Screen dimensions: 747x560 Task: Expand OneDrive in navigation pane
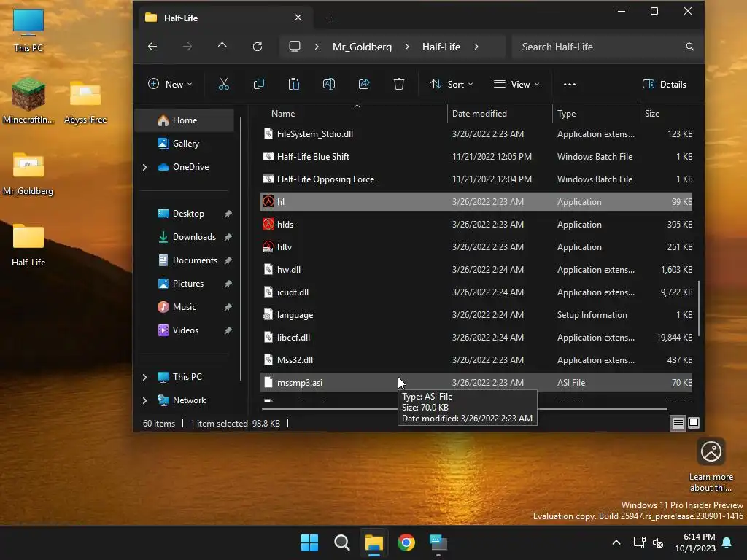[x=145, y=167]
